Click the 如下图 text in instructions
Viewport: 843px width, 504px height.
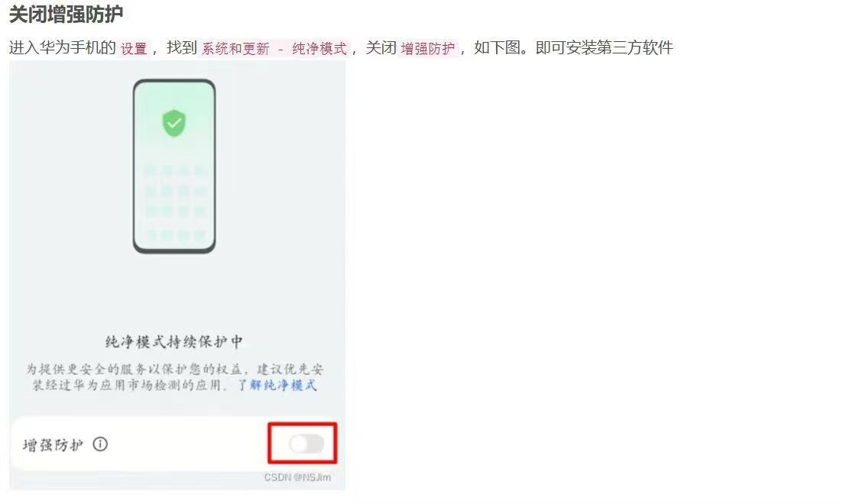[x=498, y=48]
